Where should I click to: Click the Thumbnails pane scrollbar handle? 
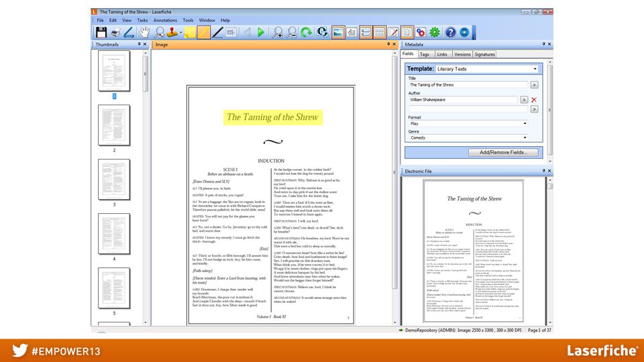click(x=145, y=74)
